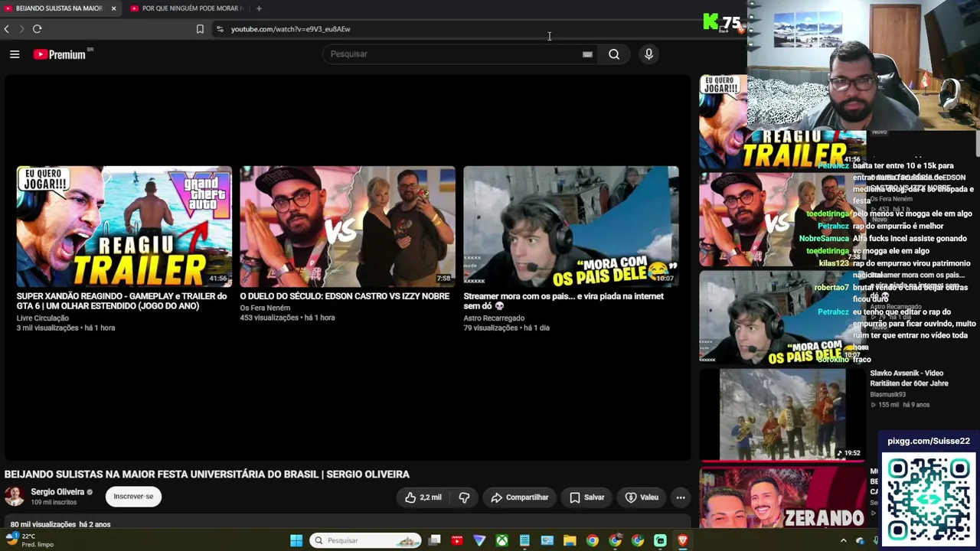This screenshot has height=551, width=980.
Task: Share the video via Compartilhar button
Action: [520, 497]
